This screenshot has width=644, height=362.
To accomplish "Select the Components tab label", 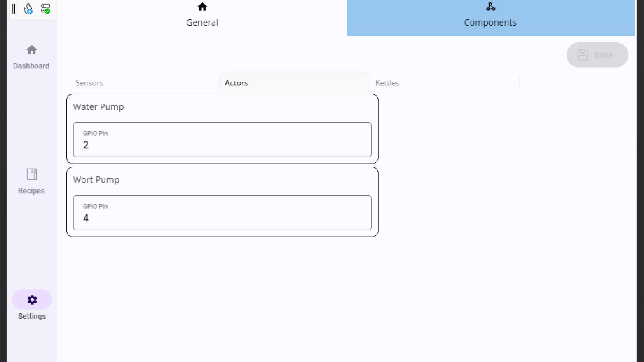I will click(490, 23).
